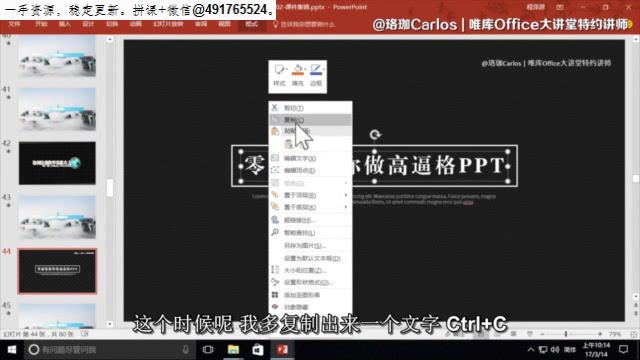Choose Copy (复制) from the context menu
The image size is (640, 360).
310,120
